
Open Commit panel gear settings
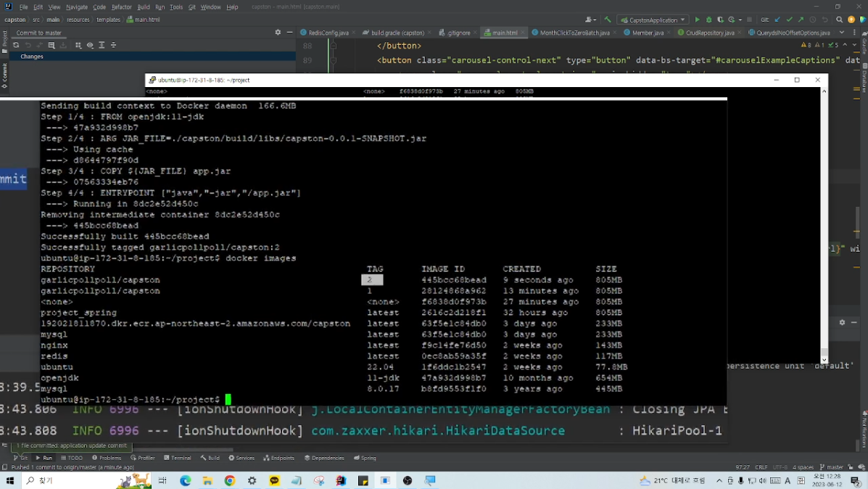pyautogui.click(x=278, y=33)
